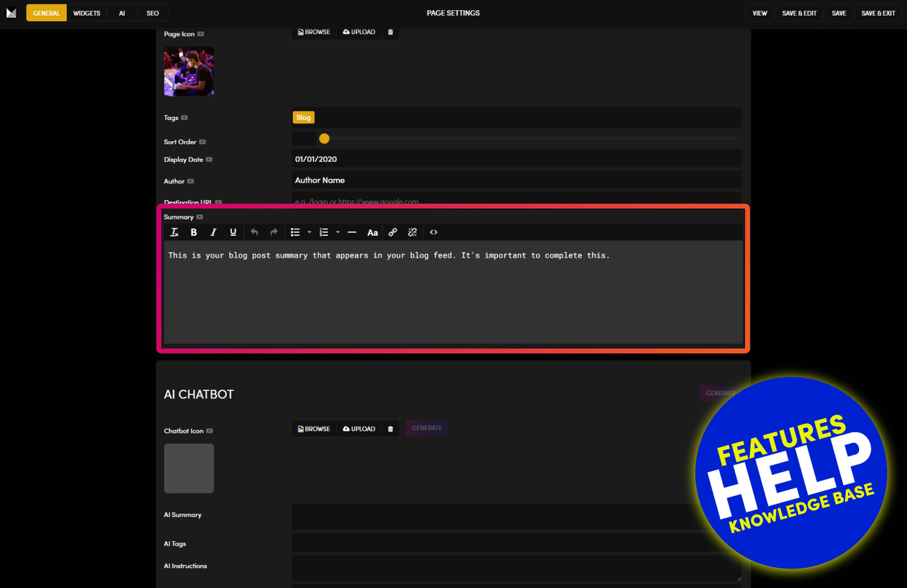The height and width of the screenshot is (588, 907).
Task: Adjust the Sort Order slider handle
Action: point(324,139)
